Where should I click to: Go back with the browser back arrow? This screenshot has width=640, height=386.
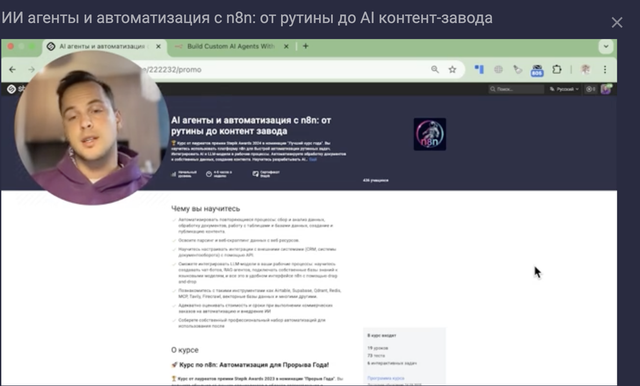(12, 70)
